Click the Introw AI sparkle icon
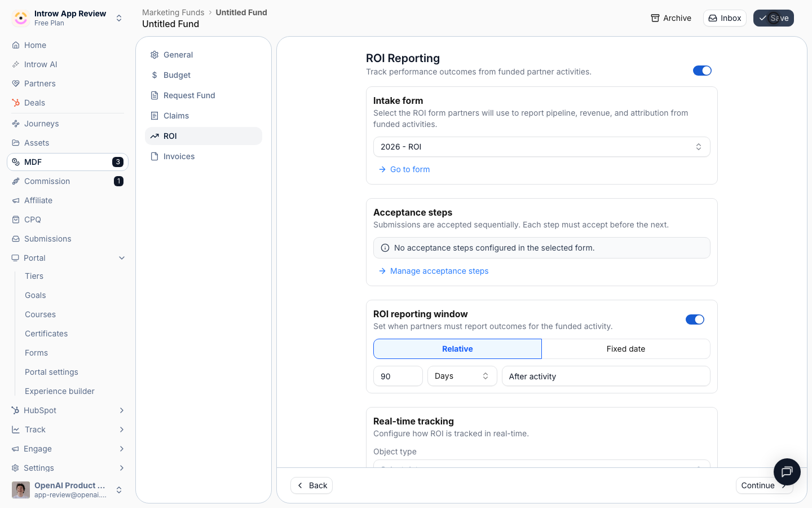 pos(16,64)
